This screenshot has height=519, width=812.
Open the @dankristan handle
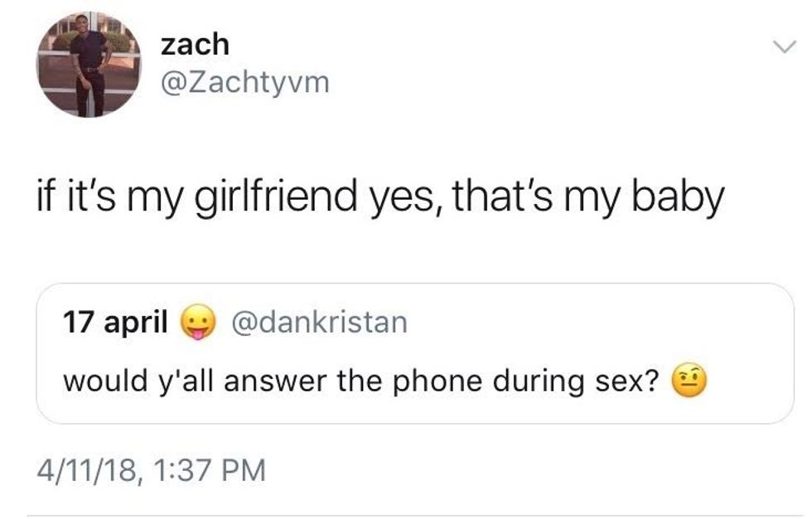click(320, 322)
